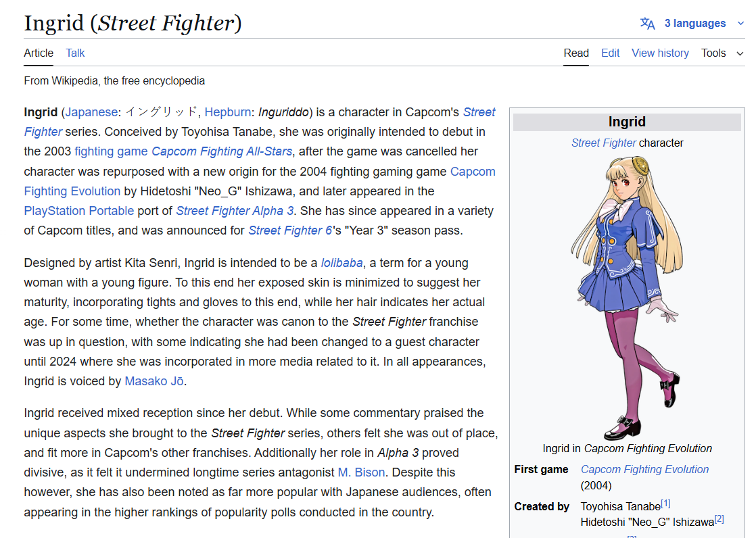Viewport: 756px width, 538px height.
Task: Select the Article tab
Action: (x=39, y=53)
